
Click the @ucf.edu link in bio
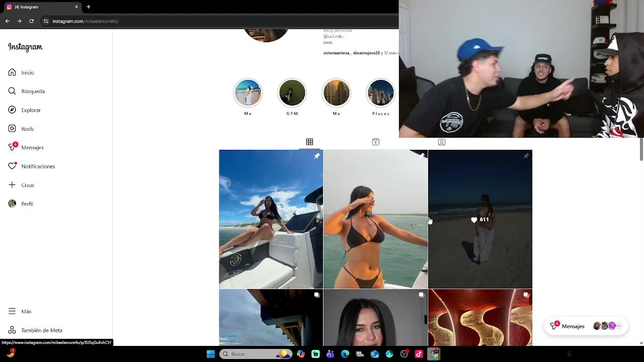(x=333, y=36)
